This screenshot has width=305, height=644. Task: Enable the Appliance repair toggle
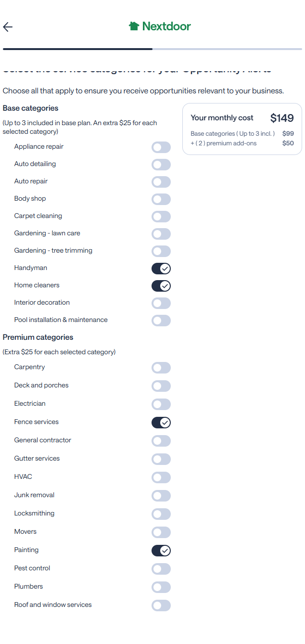coord(161,147)
